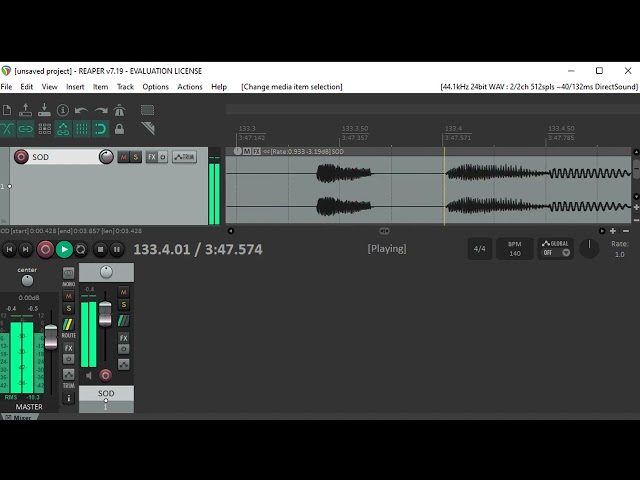Open master FX chain in mixer
The height and width of the screenshot is (480, 640).
[x=69, y=348]
